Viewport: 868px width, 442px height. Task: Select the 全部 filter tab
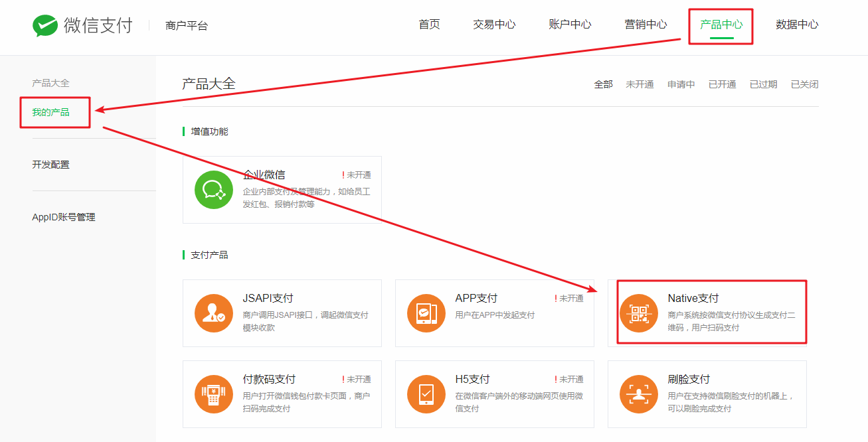pos(604,84)
